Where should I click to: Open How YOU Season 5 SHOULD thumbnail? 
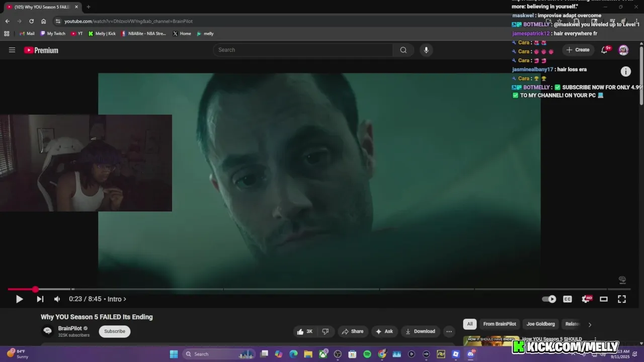pyautogui.click(x=491, y=340)
